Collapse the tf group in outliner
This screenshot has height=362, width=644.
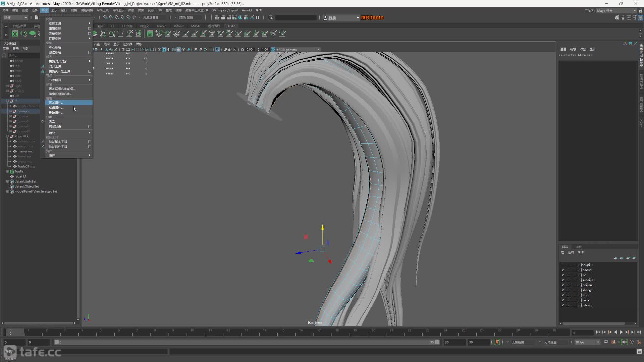[x=7, y=101]
